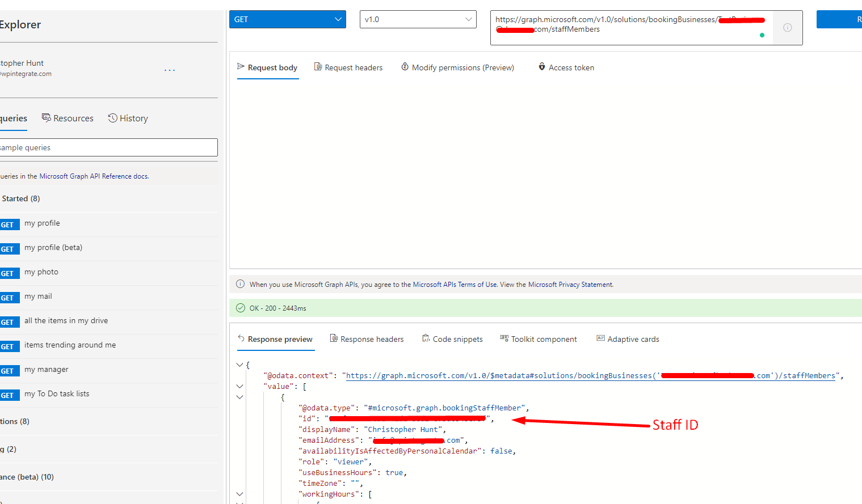Click the History clock icon

tap(112, 117)
